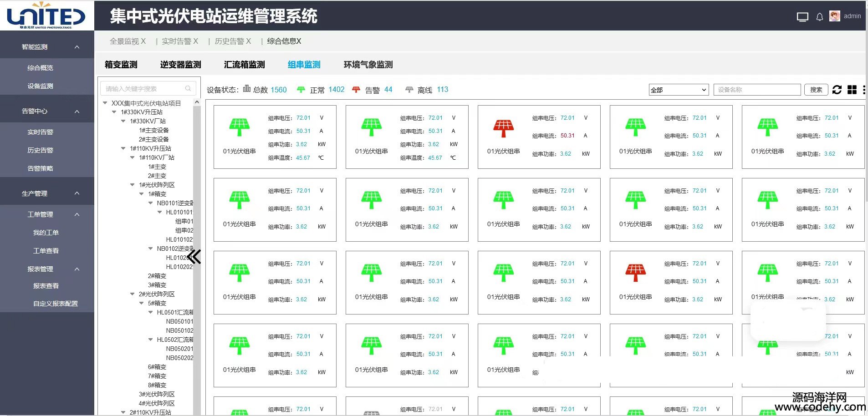The image size is (868, 416).
Task: Select 3#光伏阵列区 in the device tree
Action: pos(157,394)
